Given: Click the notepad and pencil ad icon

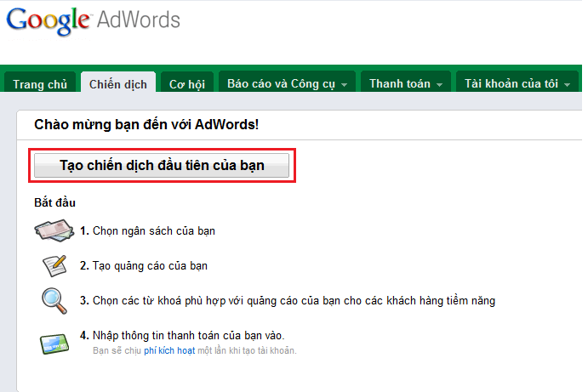Looking at the screenshot, I should [x=54, y=265].
